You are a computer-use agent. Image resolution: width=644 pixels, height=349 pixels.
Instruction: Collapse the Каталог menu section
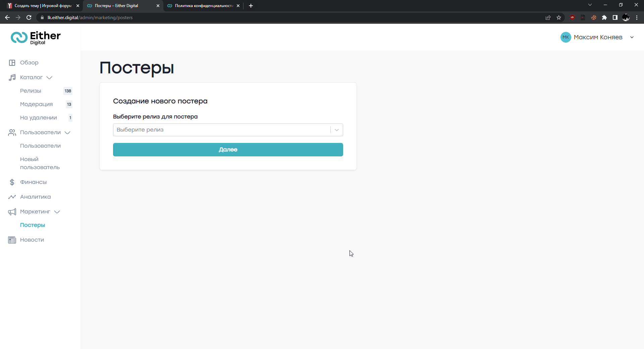(49, 78)
